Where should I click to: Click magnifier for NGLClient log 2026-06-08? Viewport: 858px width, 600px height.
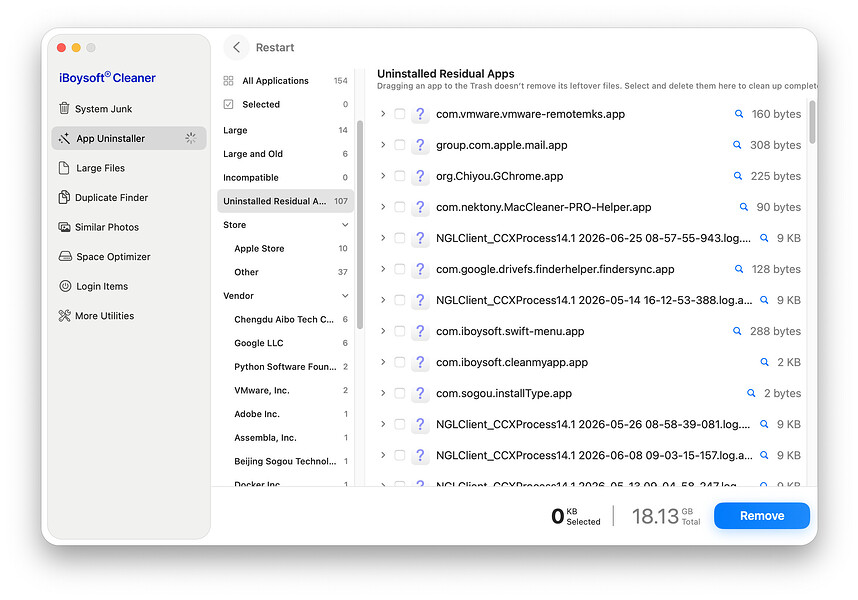tap(764, 455)
